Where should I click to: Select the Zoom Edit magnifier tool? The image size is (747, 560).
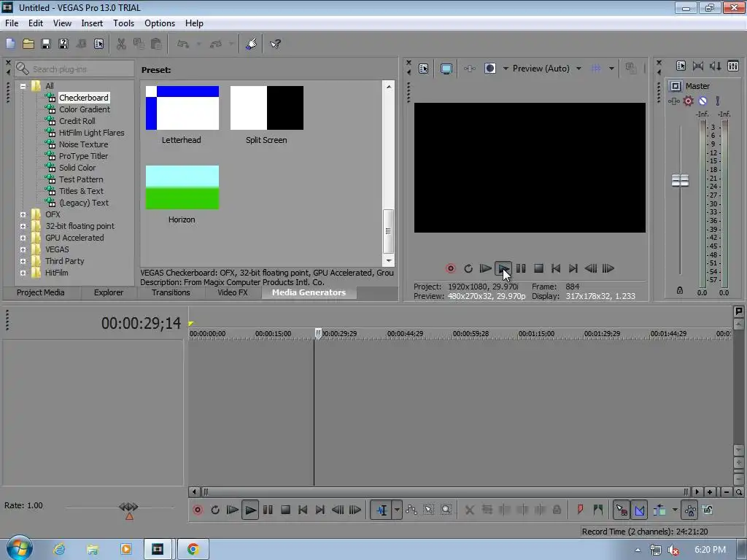coord(446,510)
